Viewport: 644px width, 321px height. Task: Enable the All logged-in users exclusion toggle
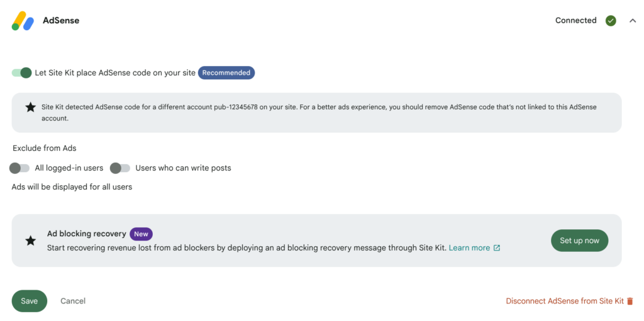pyautogui.click(x=19, y=168)
